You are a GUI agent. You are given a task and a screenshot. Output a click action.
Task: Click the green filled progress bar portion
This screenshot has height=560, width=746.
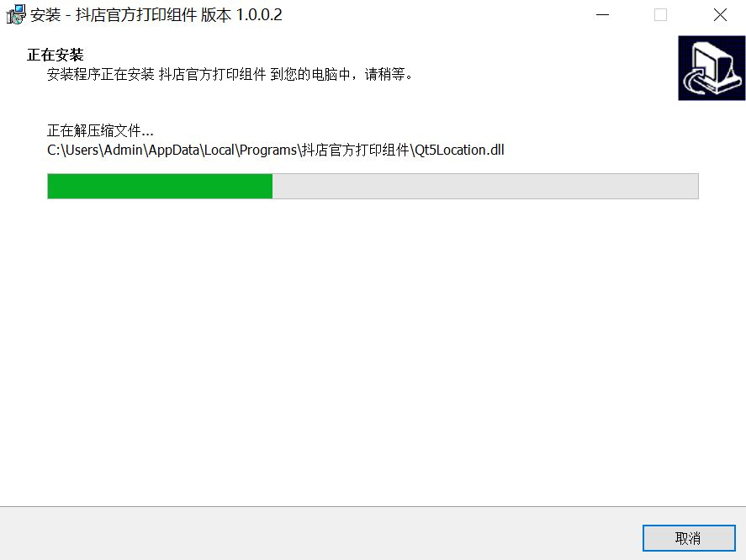click(x=160, y=186)
